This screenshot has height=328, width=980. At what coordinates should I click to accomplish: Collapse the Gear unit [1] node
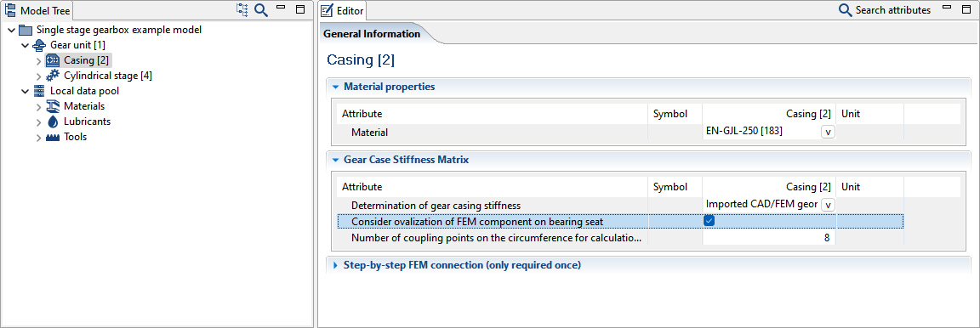(26, 45)
